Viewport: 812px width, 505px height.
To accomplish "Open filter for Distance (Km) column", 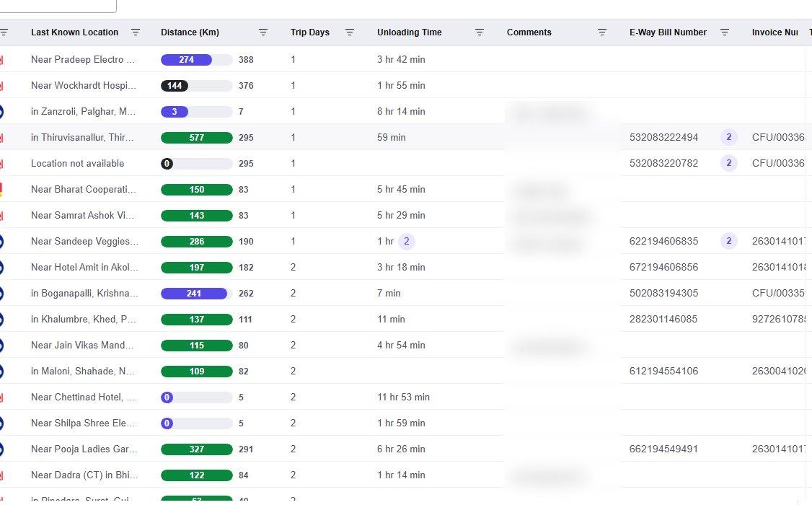I will (x=263, y=32).
